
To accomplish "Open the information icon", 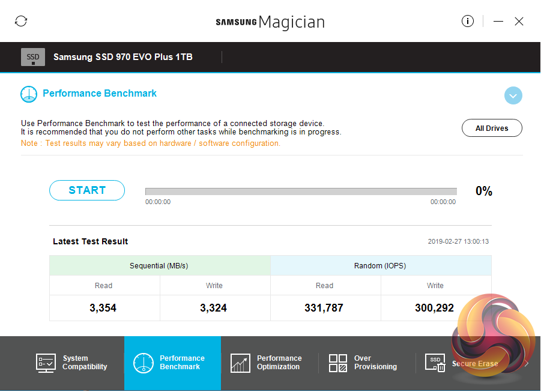I will click(468, 21).
